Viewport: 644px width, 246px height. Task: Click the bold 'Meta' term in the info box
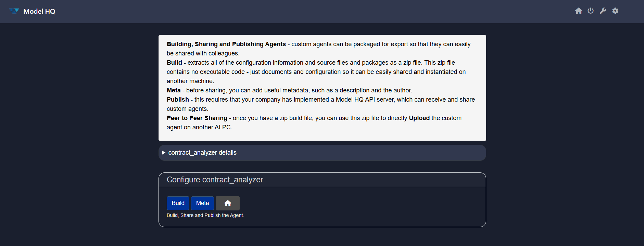pyautogui.click(x=174, y=90)
